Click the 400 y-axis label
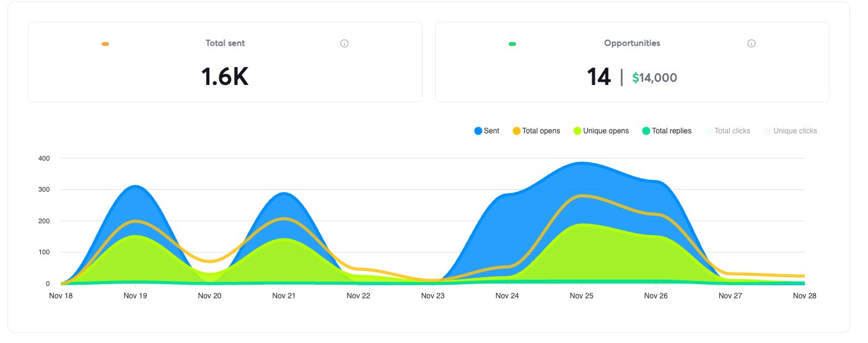868x343 pixels. coord(43,158)
